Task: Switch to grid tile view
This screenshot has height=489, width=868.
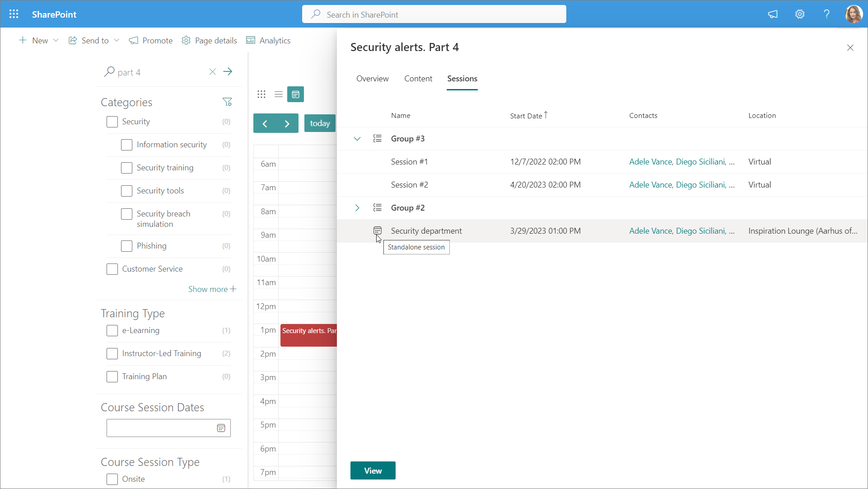Action: (261, 94)
